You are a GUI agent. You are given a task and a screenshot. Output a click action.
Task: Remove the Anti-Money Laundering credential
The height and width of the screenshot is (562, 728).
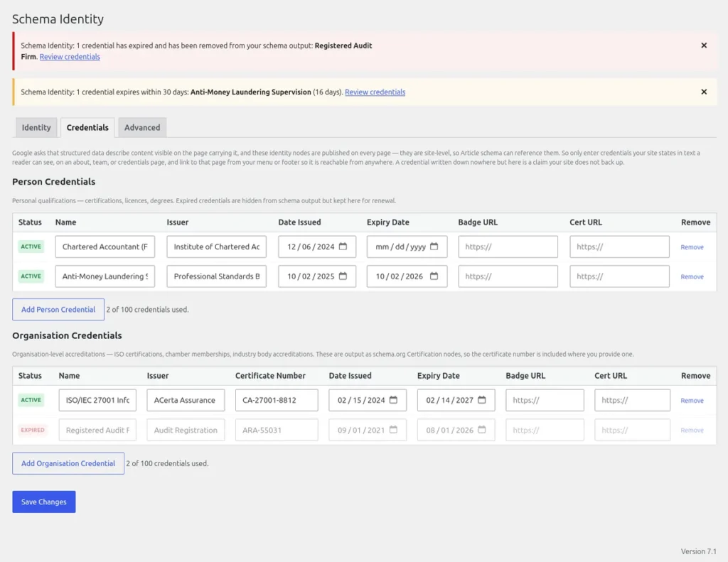692,276
